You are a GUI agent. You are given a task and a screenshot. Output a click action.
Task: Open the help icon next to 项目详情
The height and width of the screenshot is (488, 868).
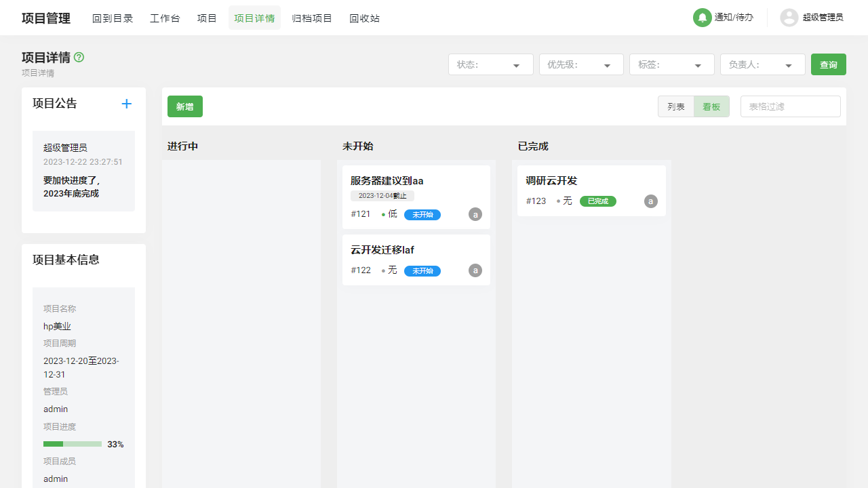tap(79, 58)
